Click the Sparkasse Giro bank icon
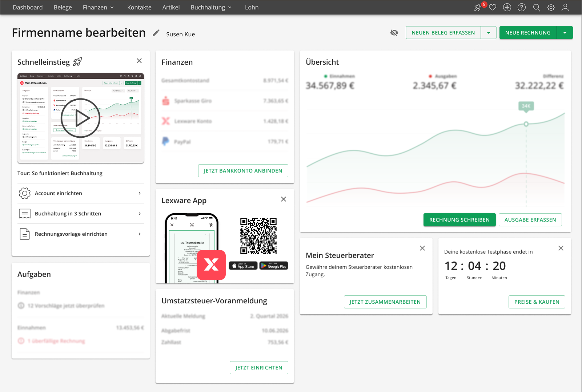This screenshot has width=582, height=392. (x=166, y=101)
